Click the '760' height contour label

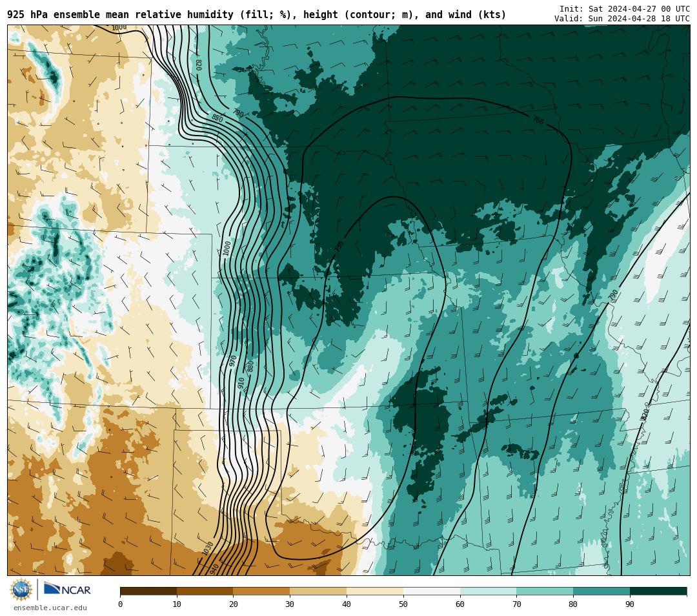538,120
